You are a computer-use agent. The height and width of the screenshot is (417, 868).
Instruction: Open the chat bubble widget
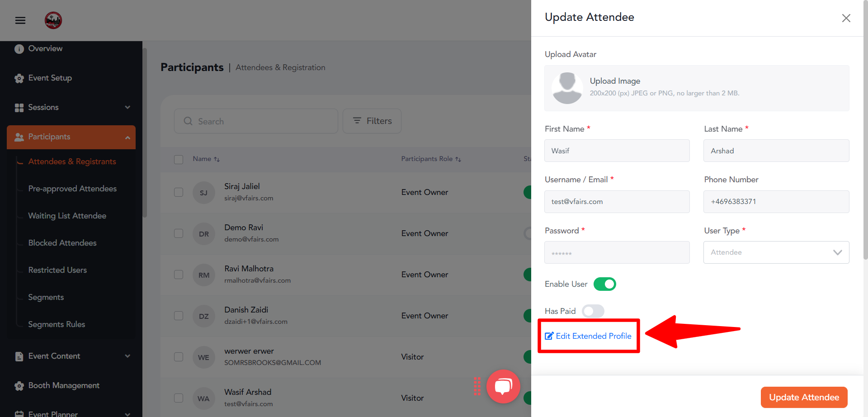pos(503,386)
